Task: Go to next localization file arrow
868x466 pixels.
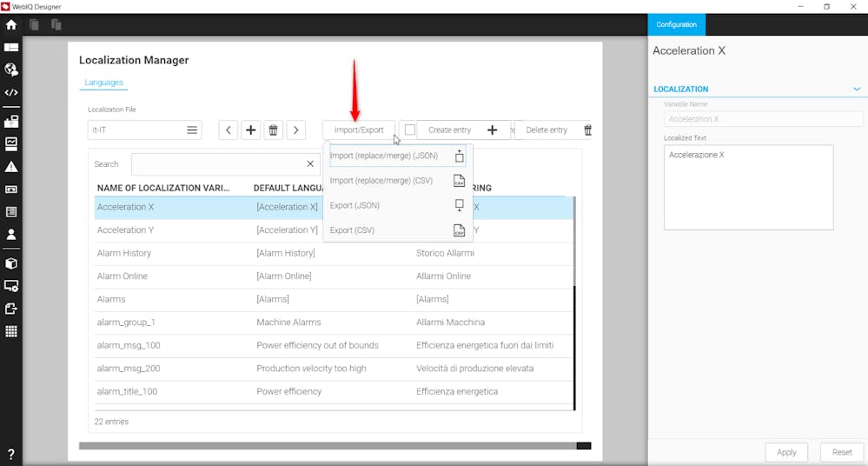Action: click(x=296, y=130)
